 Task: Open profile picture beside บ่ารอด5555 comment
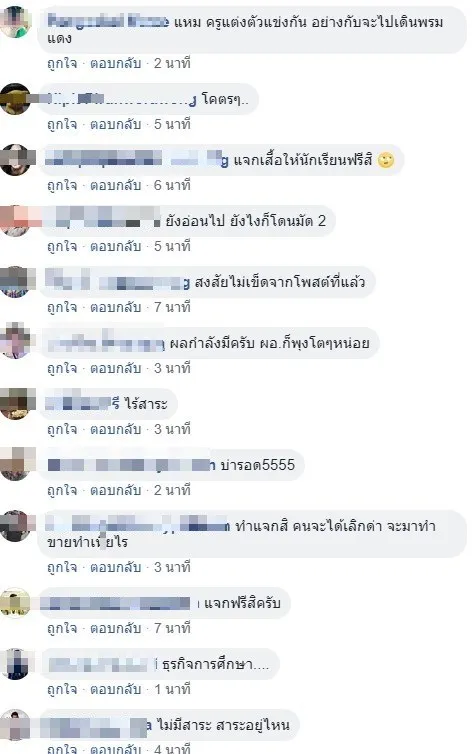click(x=15, y=465)
